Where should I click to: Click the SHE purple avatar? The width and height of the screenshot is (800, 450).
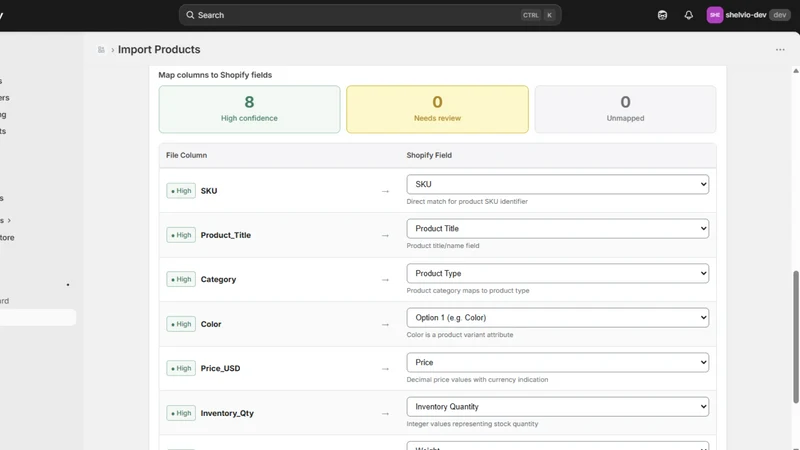(x=714, y=15)
